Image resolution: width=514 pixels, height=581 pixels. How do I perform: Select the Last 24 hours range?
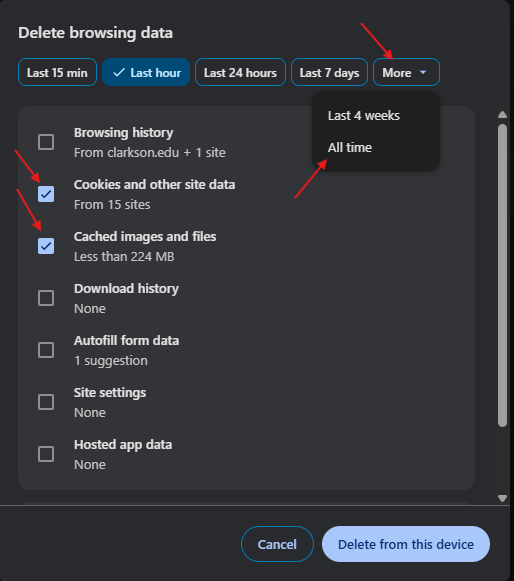pyautogui.click(x=240, y=72)
